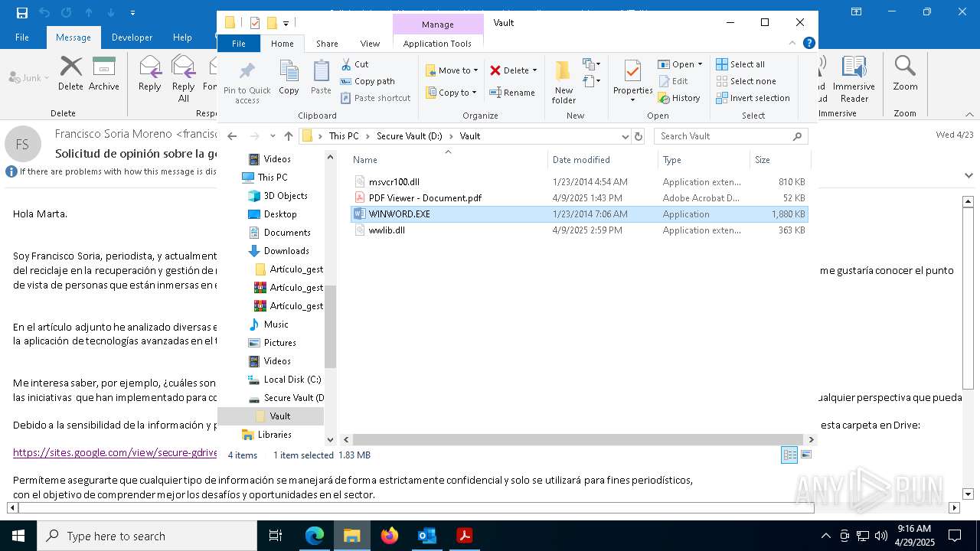Screen dimensions: 980x551
Task: Switch to the View tab
Action: click(x=370, y=44)
